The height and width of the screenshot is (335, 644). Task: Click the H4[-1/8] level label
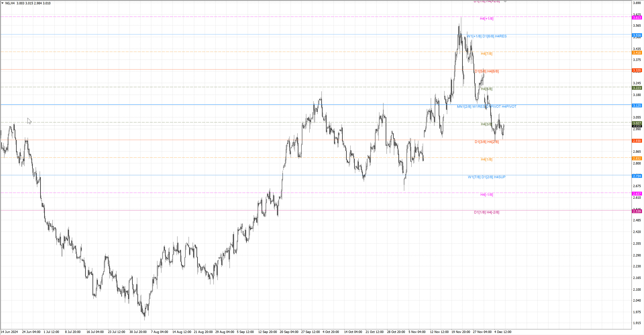[x=487, y=195]
